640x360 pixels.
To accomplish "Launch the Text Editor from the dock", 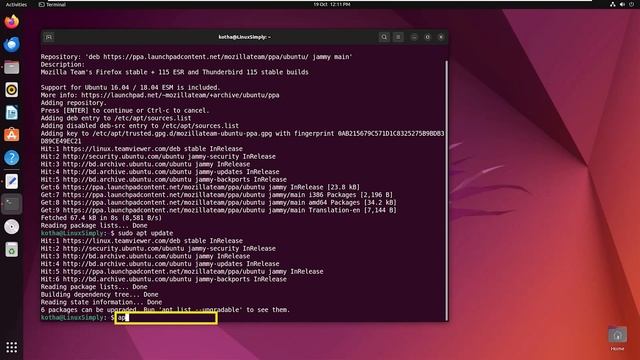I will [11, 181].
